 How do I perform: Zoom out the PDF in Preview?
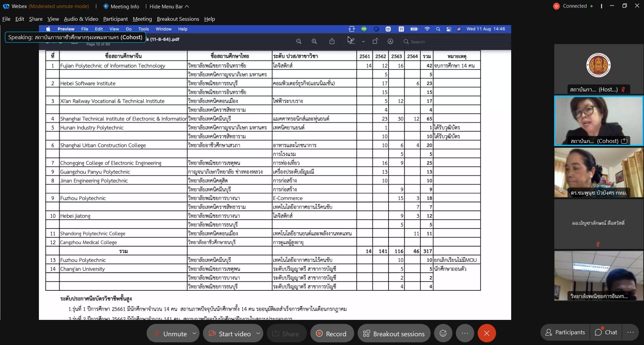point(299,42)
